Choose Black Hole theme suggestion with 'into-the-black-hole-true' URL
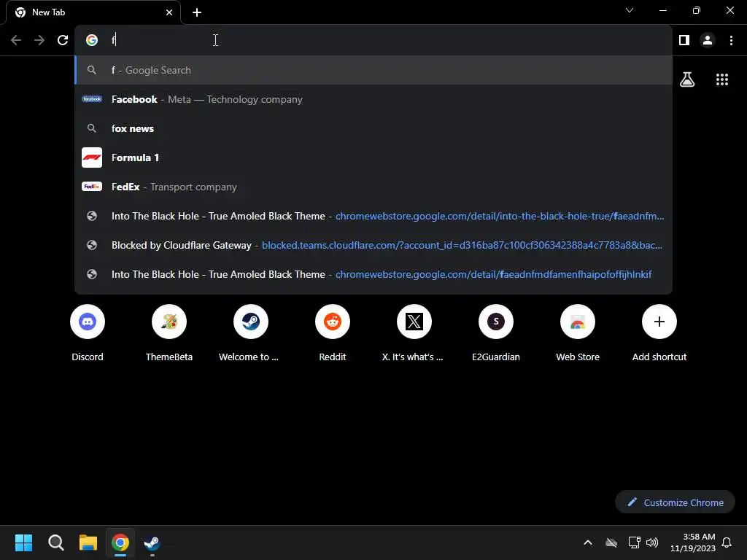This screenshot has height=560, width=747. tap(373, 216)
